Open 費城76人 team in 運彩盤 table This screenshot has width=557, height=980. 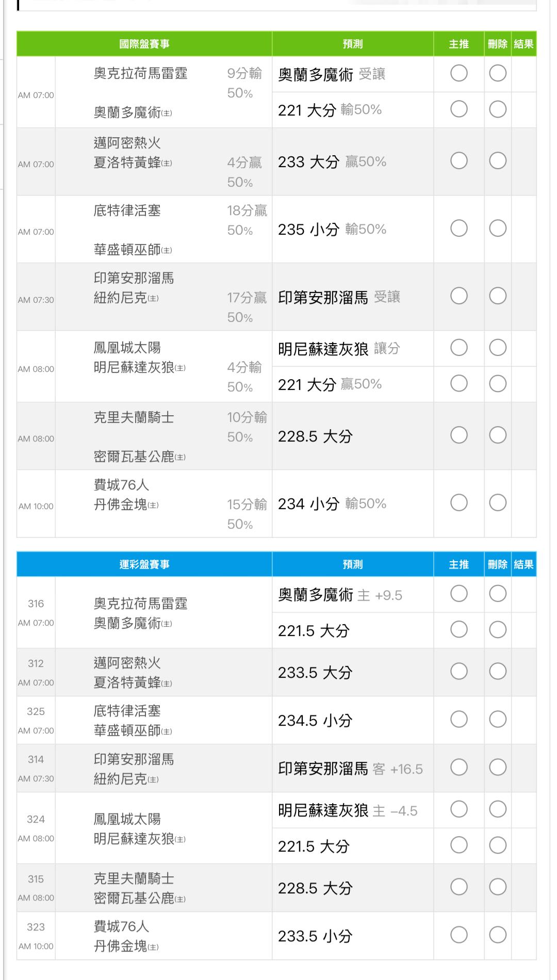coord(121,926)
